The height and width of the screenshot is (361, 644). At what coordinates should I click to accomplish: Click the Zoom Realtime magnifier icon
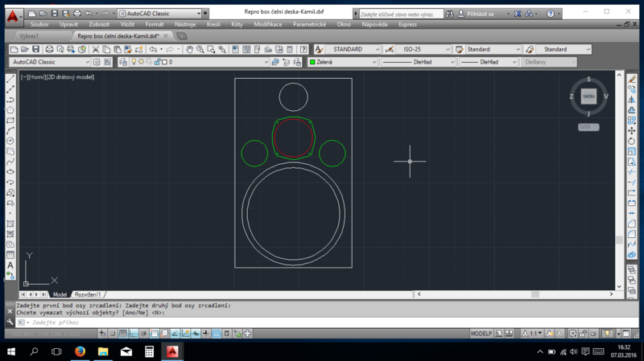[x=200, y=49]
